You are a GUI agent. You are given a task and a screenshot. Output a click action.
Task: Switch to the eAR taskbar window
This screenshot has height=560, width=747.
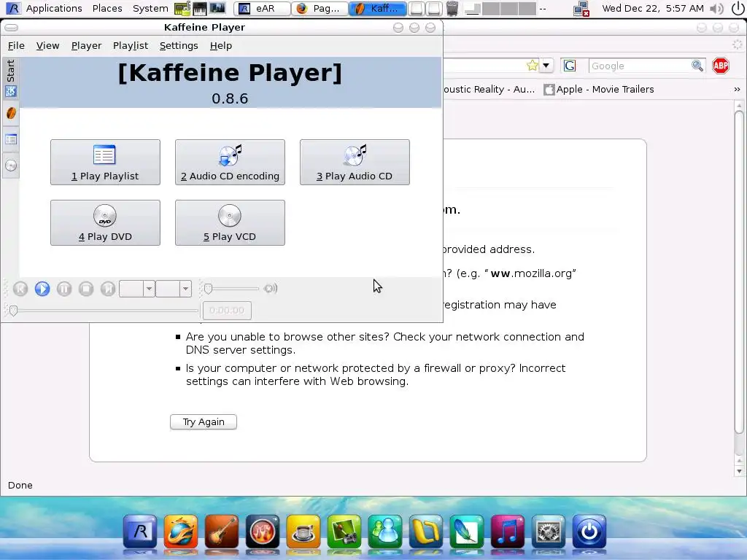tap(262, 9)
